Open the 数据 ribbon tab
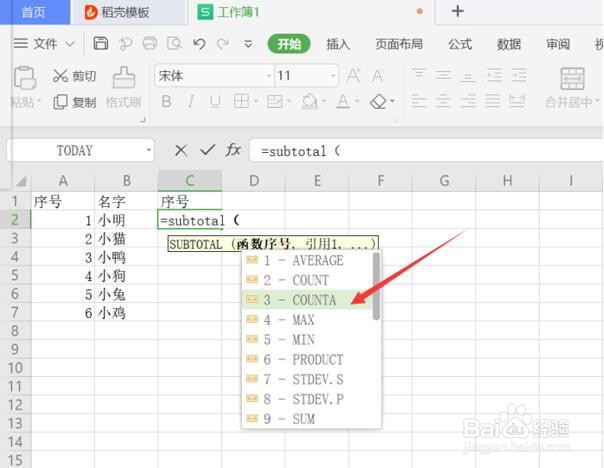This screenshot has height=468, width=604. [508, 44]
